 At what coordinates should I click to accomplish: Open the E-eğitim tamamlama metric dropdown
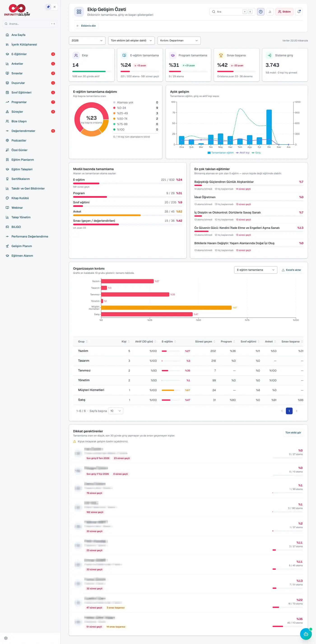(256, 270)
